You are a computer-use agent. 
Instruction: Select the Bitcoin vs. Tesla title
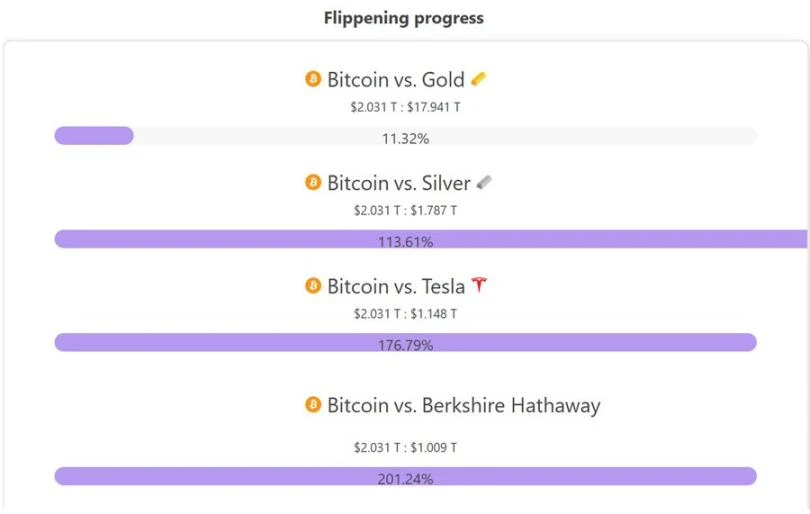point(396,287)
